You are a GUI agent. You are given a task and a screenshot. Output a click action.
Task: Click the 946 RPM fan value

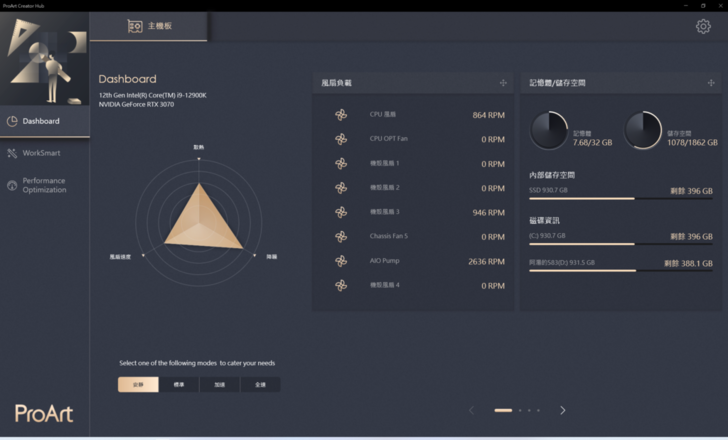click(488, 213)
